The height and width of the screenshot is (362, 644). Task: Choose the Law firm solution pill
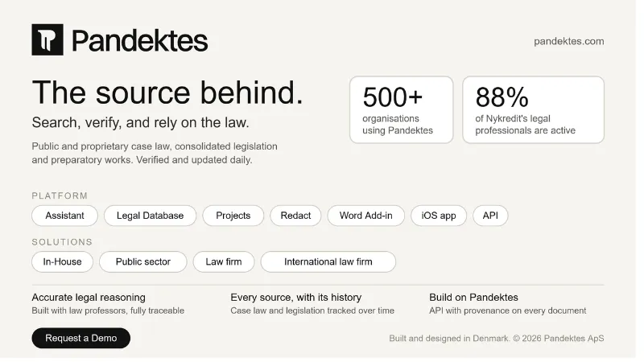click(224, 262)
